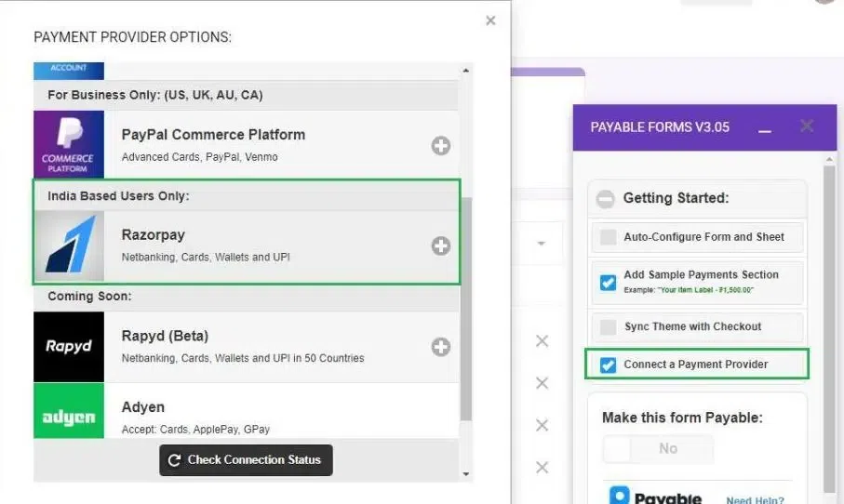The image size is (844, 504).
Task: Add Rapyd (Beta) with plus icon
Action: pyautogui.click(x=441, y=347)
